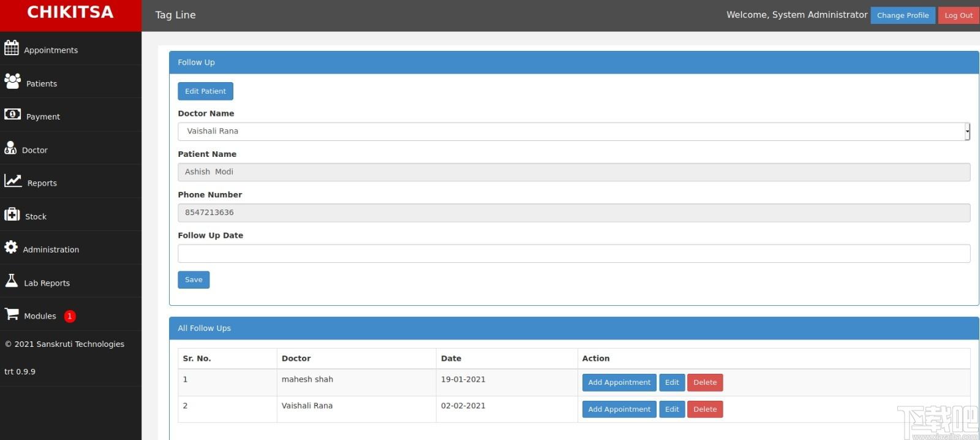Select the Lab Reports flask icon

[x=12, y=280]
